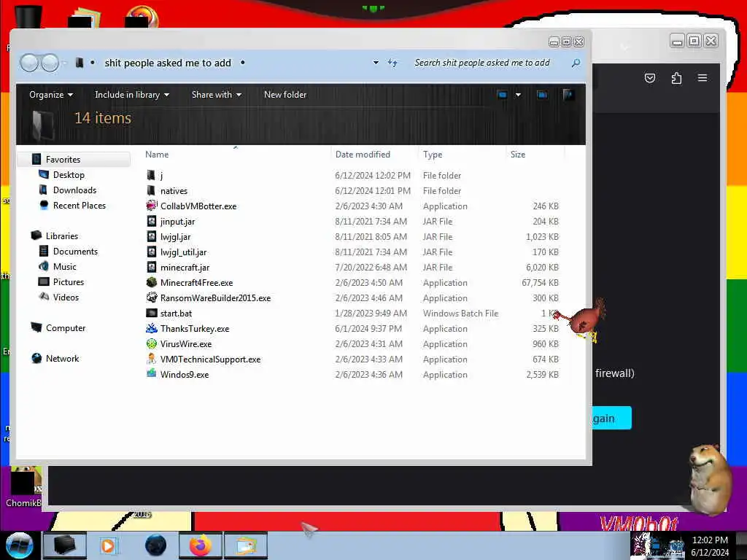
Task: Select Computer in the navigation pane
Action: pos(65,327)
